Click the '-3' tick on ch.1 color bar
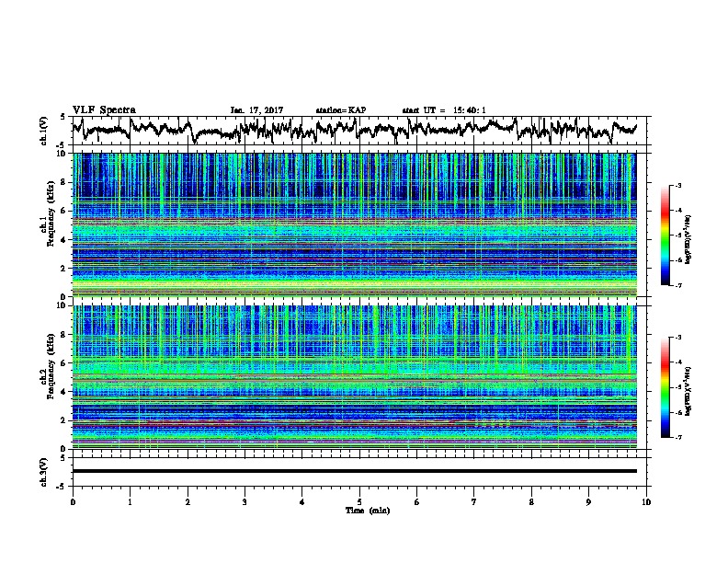 click(x=677, y=185)
